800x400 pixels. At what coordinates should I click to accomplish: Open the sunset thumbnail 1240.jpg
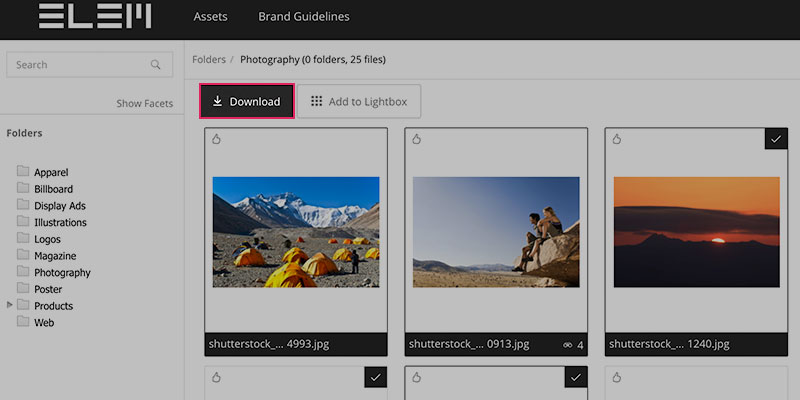pyautogui.click(x=696, y=232)
